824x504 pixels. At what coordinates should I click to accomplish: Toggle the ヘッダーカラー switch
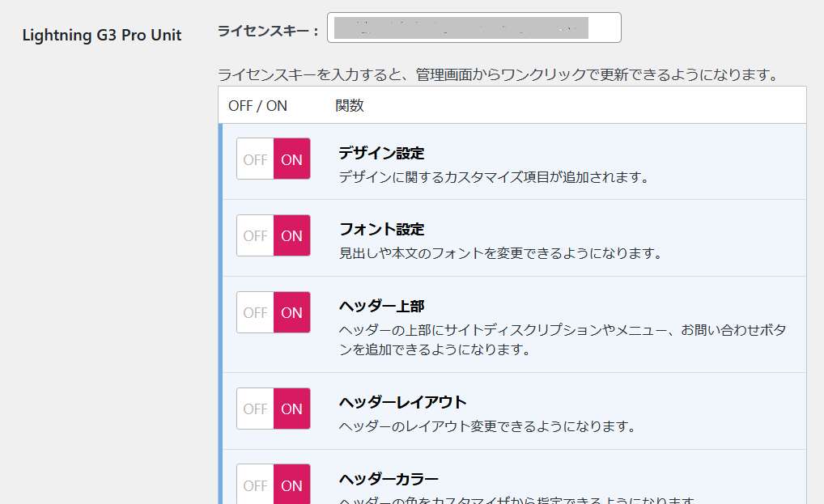click(274, 484)
